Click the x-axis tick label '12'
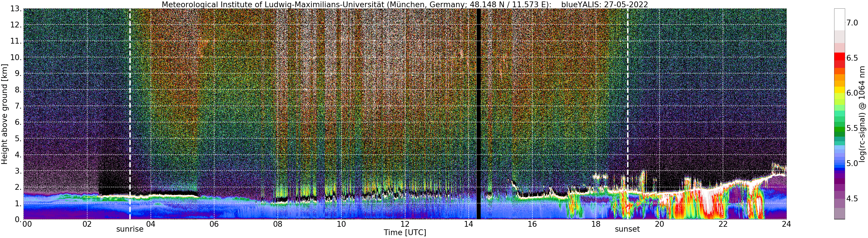 click(405, 224)
